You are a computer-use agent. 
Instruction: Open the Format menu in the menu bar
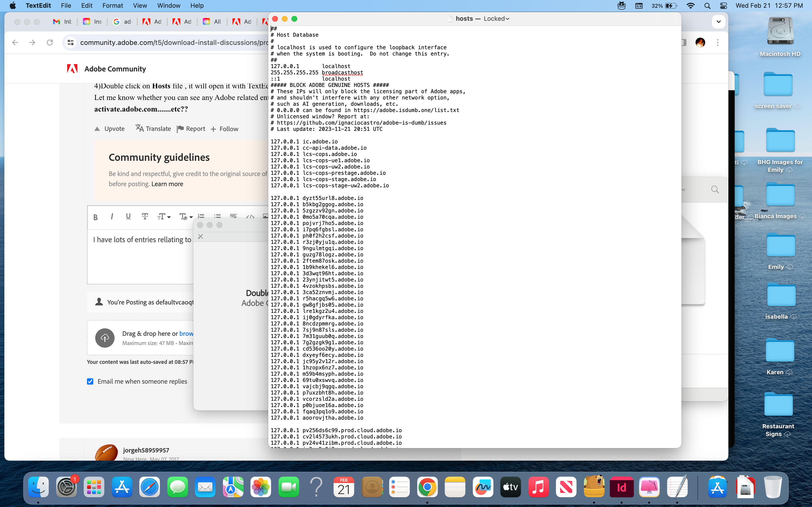[112, 6]
